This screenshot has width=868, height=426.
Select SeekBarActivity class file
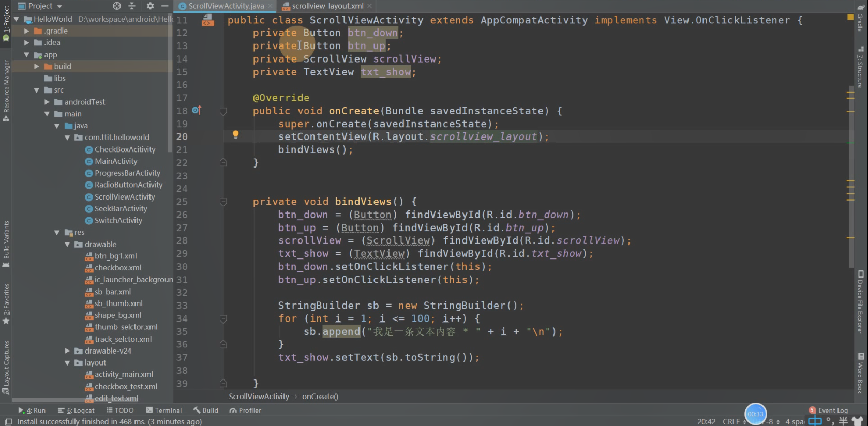(116, 209)
